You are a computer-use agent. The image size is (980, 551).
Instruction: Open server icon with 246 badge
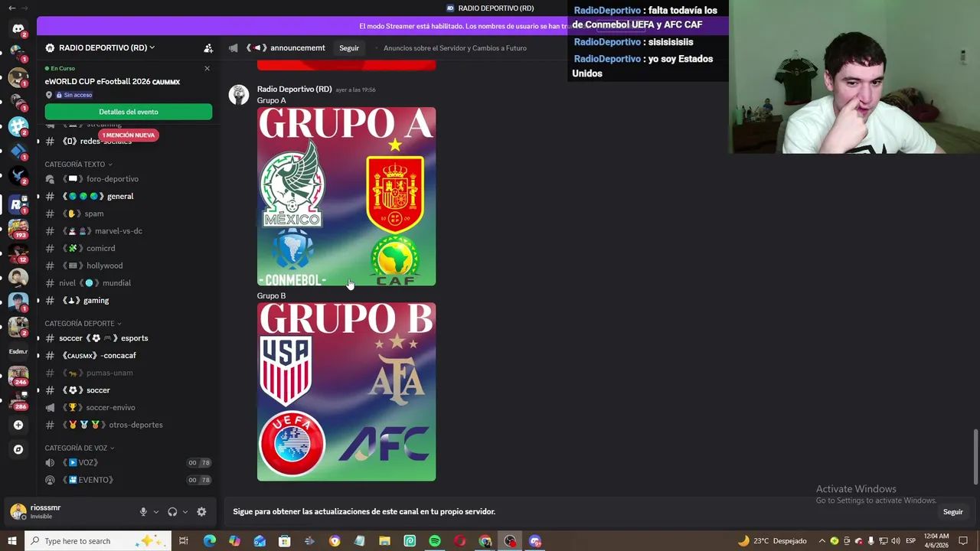pyautogui.click(x=18, y=376)
